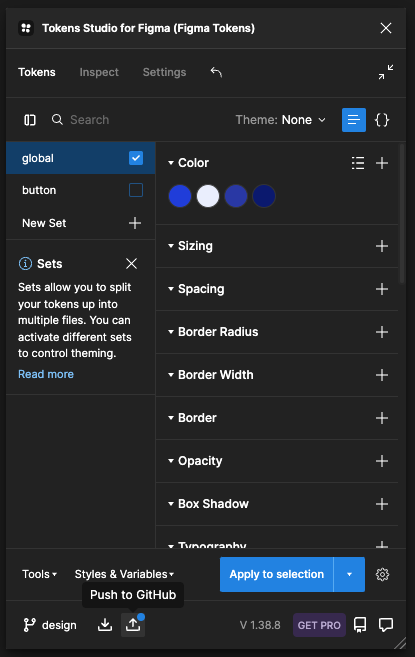Add a new Color token
The width and height of the screenshot is (415, 657).
coord(381,163)
